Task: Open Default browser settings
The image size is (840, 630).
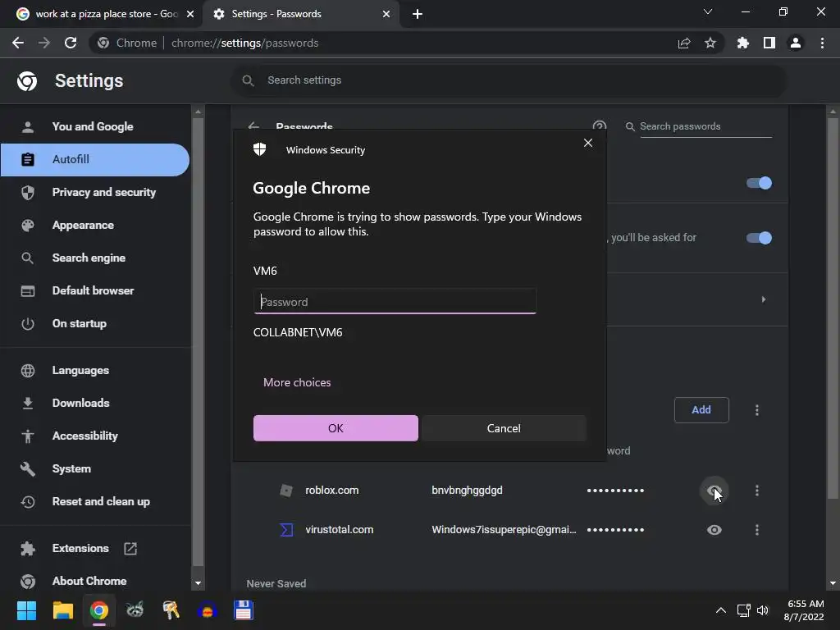Action: [95, 290]
